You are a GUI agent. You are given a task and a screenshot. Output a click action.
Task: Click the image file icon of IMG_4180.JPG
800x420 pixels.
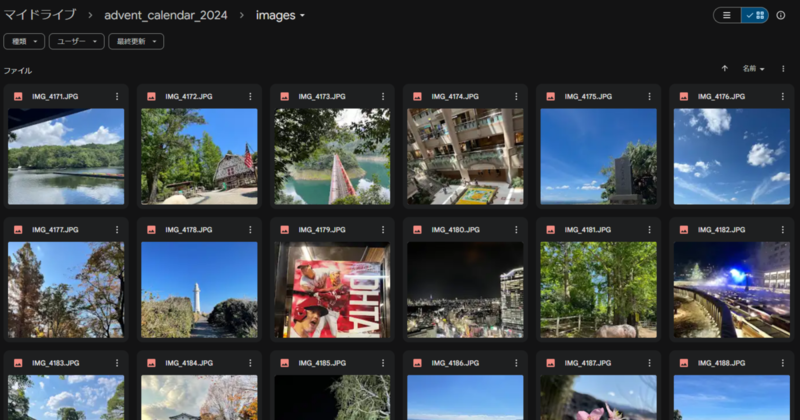pyautogui.click(x=417, y=230)
